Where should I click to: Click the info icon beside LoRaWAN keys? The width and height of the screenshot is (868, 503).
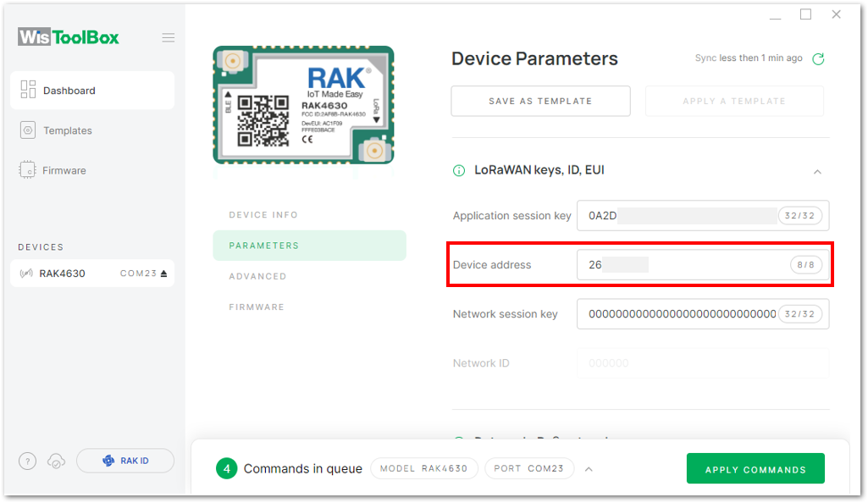coord(459,170)
